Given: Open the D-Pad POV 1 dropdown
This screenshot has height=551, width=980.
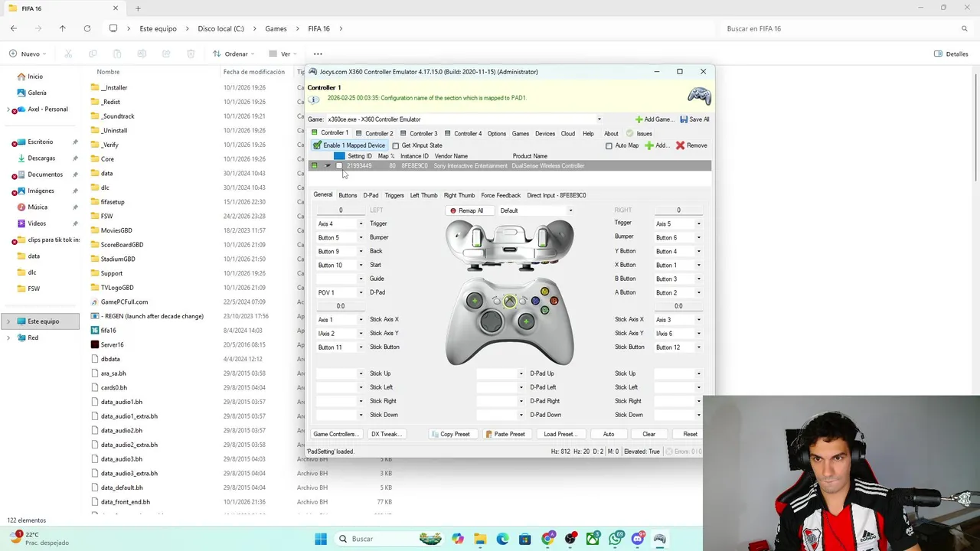Looking at the screenshot, I should click(x=361, y=292).
